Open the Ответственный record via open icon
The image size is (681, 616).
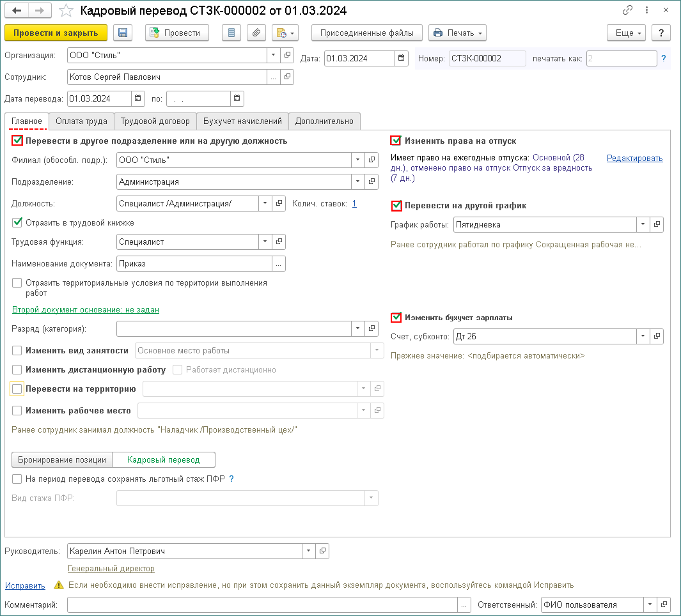664,604
